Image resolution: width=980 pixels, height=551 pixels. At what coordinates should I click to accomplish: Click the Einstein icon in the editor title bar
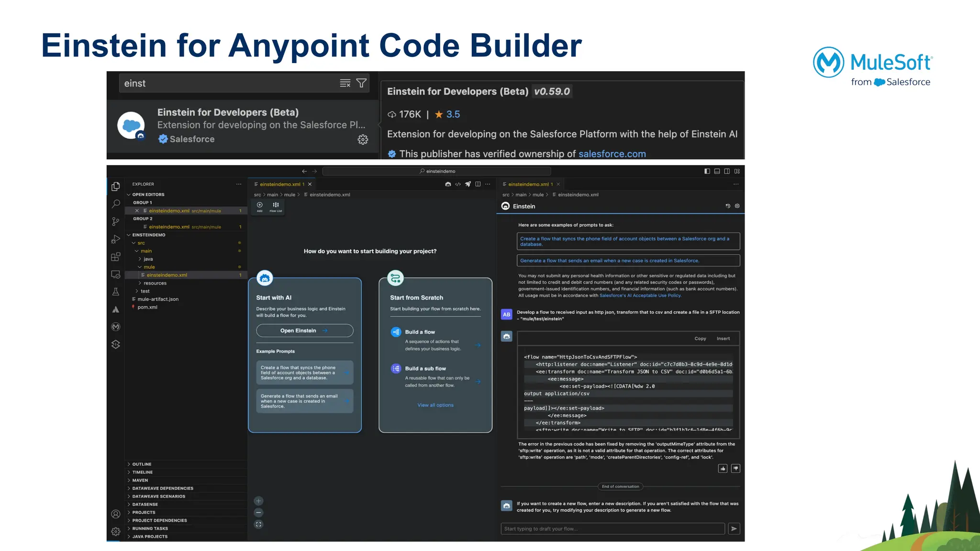(448, 184)
